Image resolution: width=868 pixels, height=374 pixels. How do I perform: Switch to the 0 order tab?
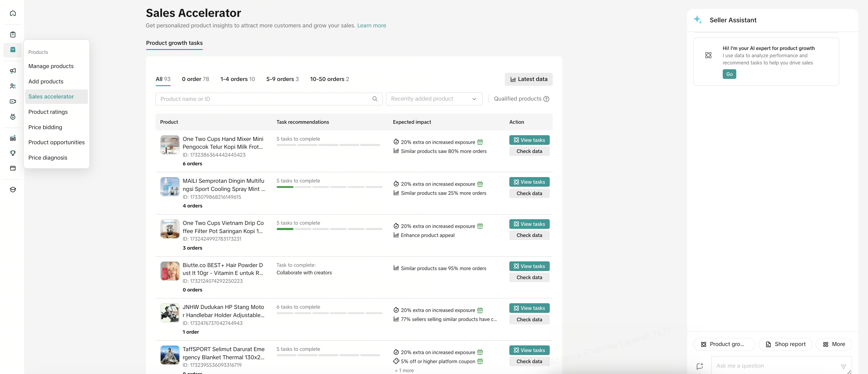(195, 79)
